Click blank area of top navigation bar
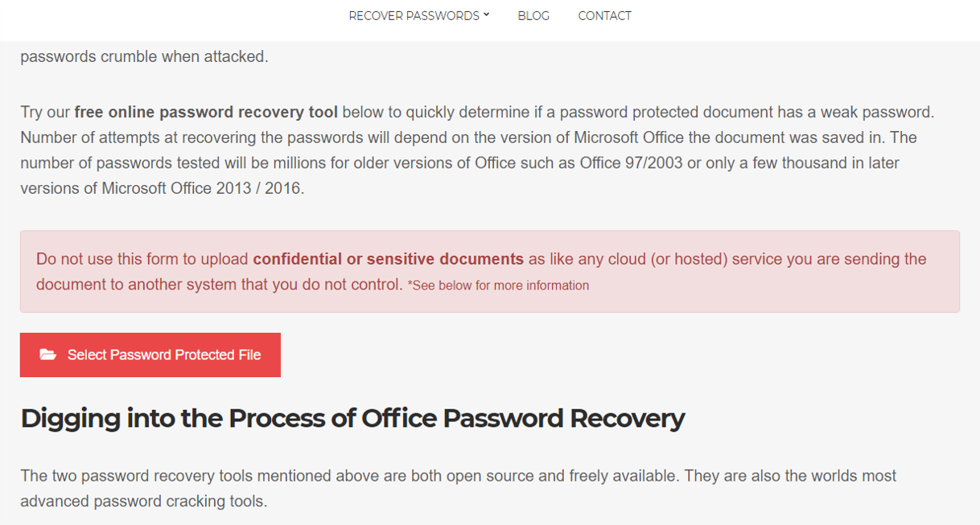 805,20
